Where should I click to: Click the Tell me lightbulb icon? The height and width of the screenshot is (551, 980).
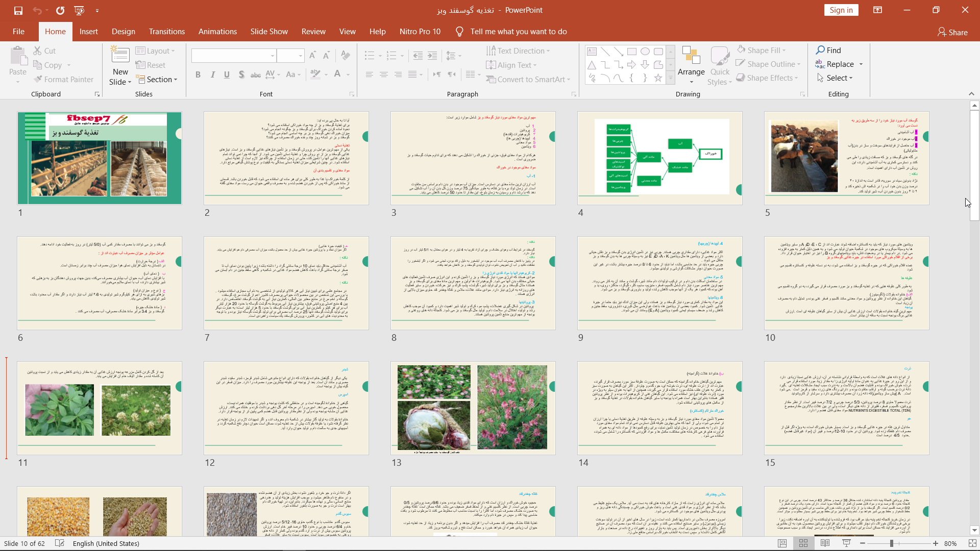tap(459, 32)
